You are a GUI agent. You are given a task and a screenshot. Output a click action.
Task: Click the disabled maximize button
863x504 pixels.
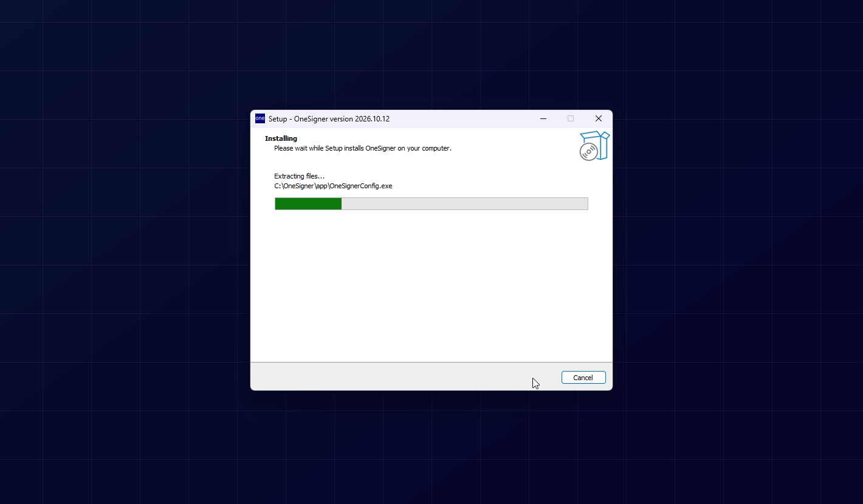click(571, 119)
